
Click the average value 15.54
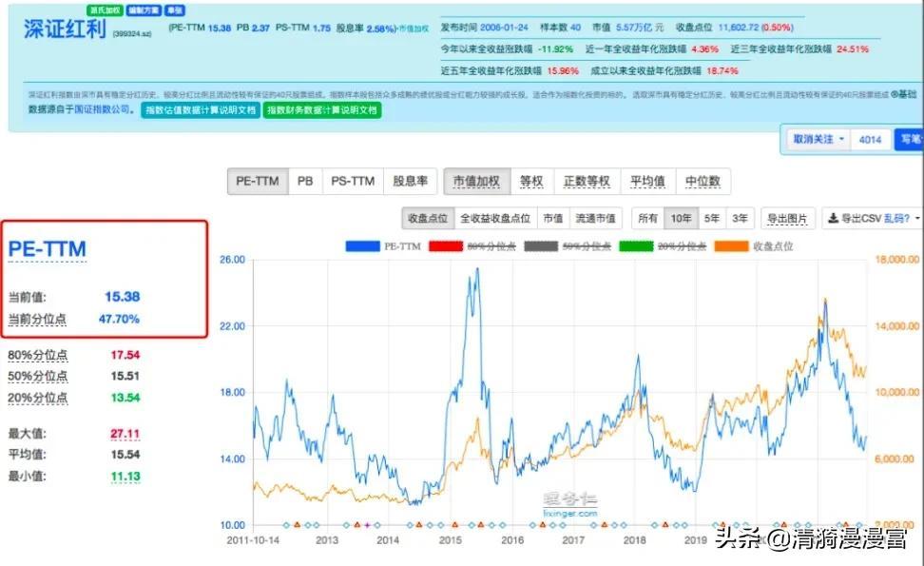[x=125, y=454]
